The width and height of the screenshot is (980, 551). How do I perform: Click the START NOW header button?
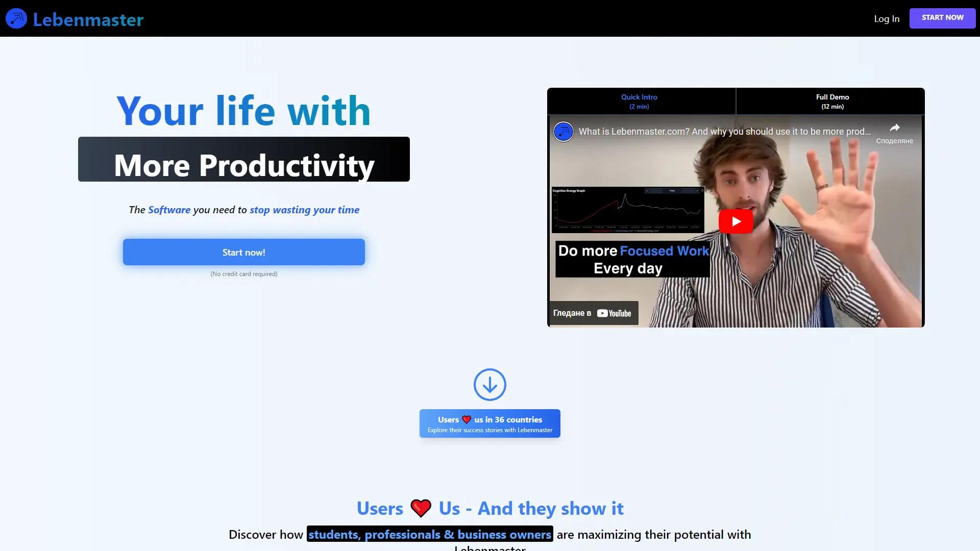(x=942, y=17)
